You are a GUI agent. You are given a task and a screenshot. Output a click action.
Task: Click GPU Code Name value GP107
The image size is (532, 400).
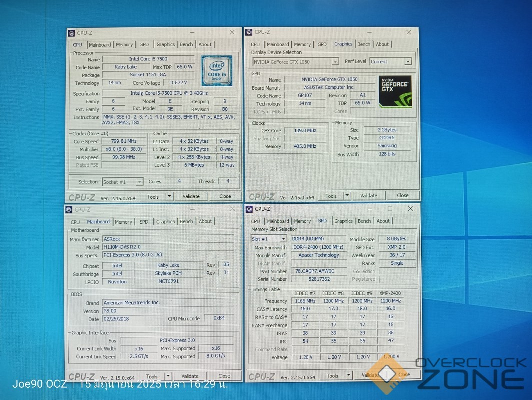coord(305,95)
